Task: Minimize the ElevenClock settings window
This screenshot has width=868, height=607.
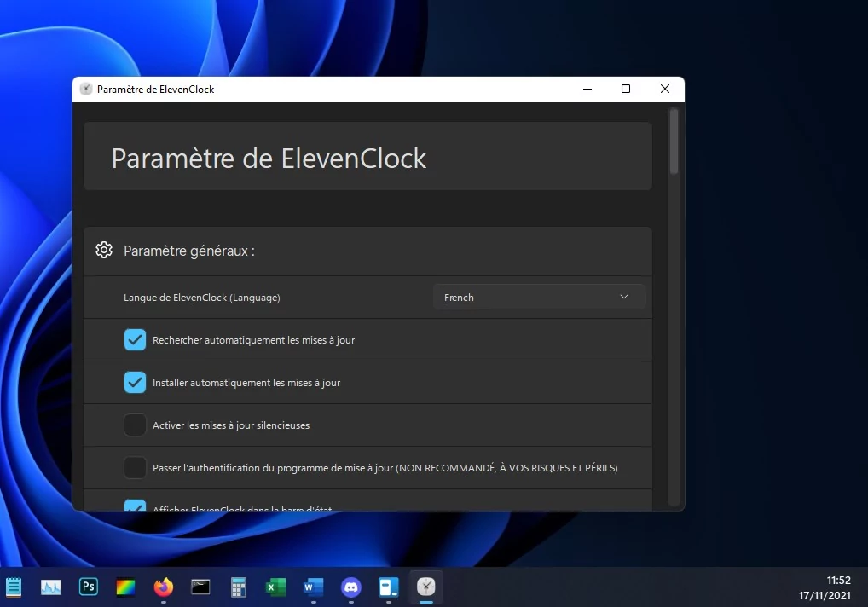Action: 587,89
